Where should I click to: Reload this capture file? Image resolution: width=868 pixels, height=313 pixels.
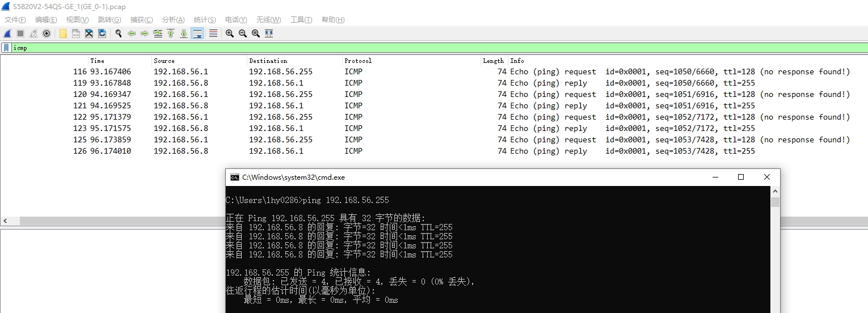click(102, 33)
